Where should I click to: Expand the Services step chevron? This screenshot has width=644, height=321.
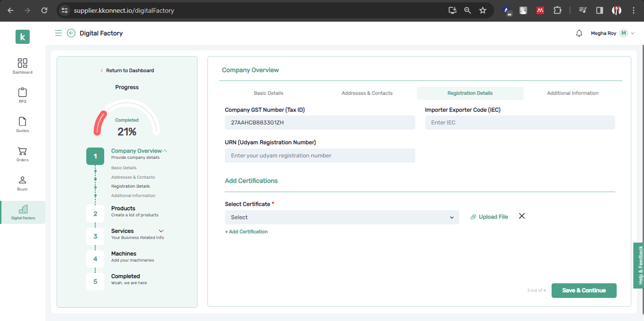point(161,231)
